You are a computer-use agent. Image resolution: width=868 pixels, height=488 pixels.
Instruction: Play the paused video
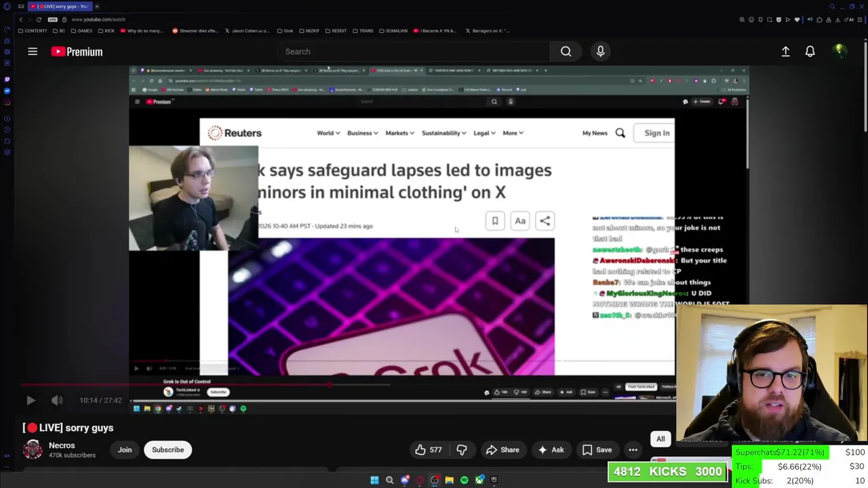click(31, 401)
